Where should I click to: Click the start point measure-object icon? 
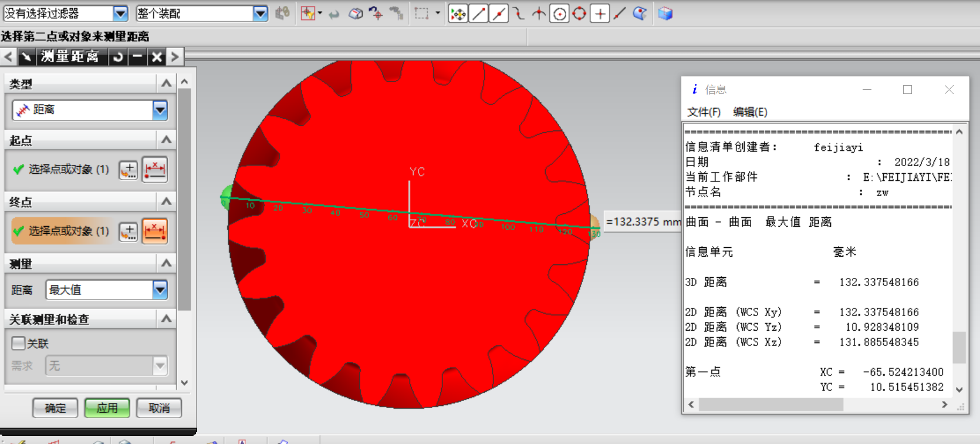pyautogui.click(x=155, y=170)
